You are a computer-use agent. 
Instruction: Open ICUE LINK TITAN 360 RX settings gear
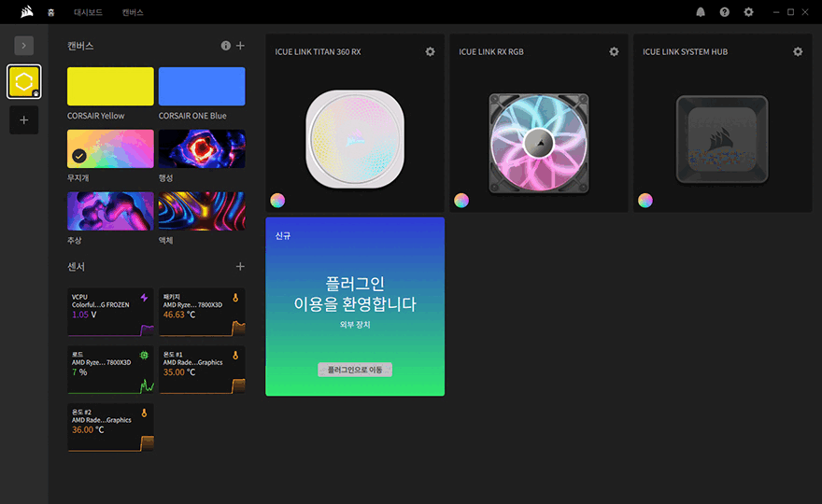430,51
